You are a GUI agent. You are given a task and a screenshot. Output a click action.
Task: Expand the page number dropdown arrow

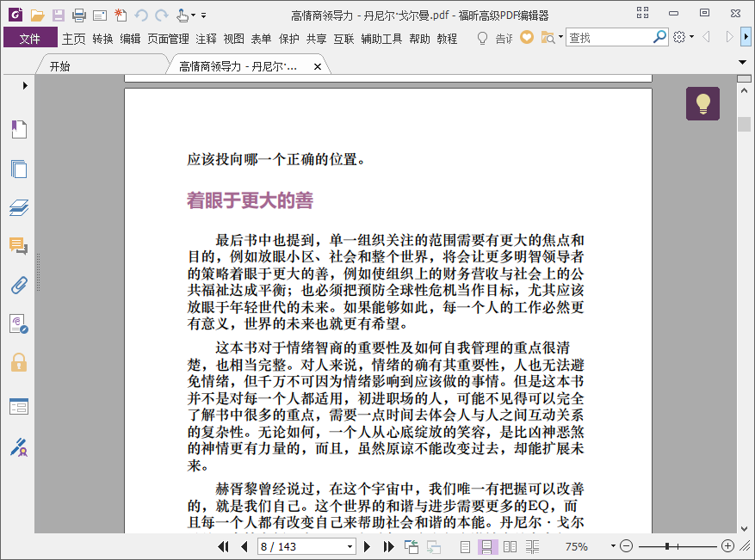click(x=350, y=546)
